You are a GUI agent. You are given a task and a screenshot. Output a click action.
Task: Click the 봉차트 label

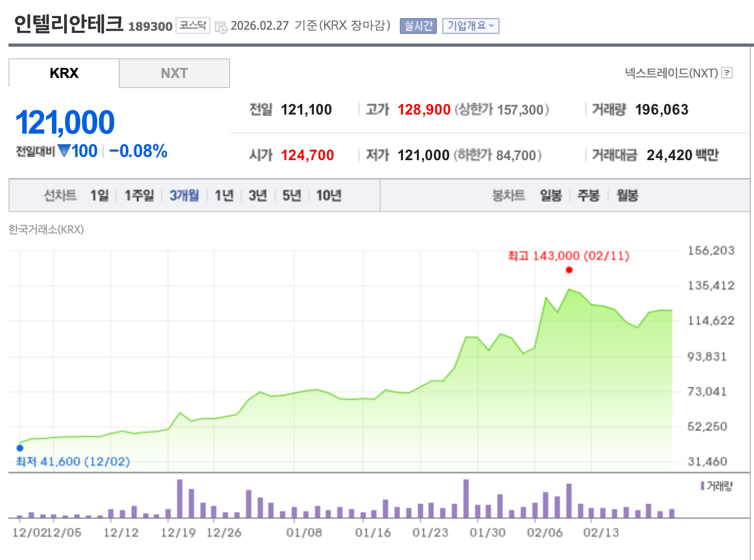pyautogui.click(x=508, y=196)
